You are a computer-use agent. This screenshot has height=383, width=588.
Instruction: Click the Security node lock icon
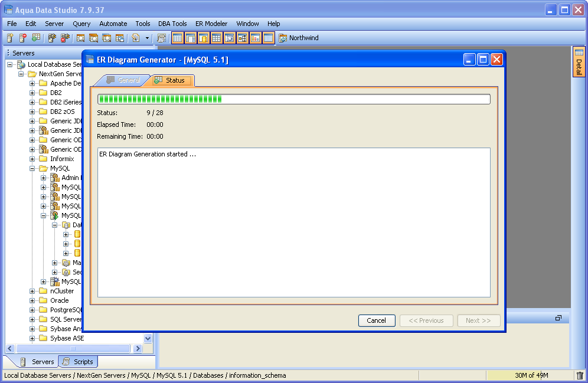(x=66, y=272)
